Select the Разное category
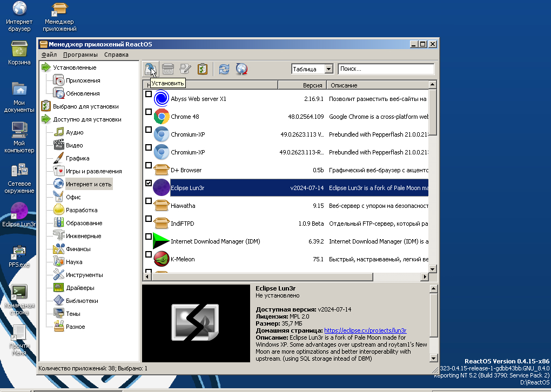The height and width of the screenshot is (392, 551). (x=75, y=327)
